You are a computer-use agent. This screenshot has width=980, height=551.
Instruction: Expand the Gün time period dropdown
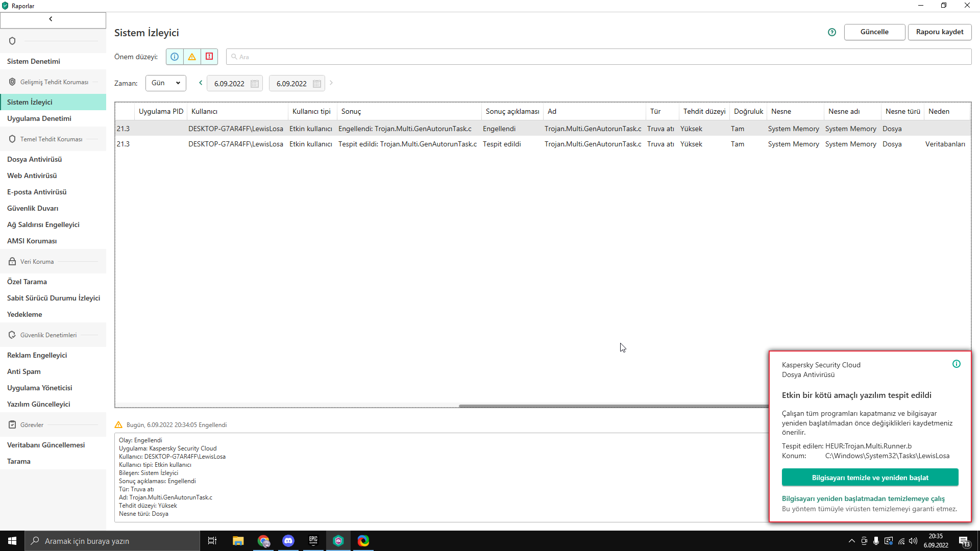coord(166,83)
